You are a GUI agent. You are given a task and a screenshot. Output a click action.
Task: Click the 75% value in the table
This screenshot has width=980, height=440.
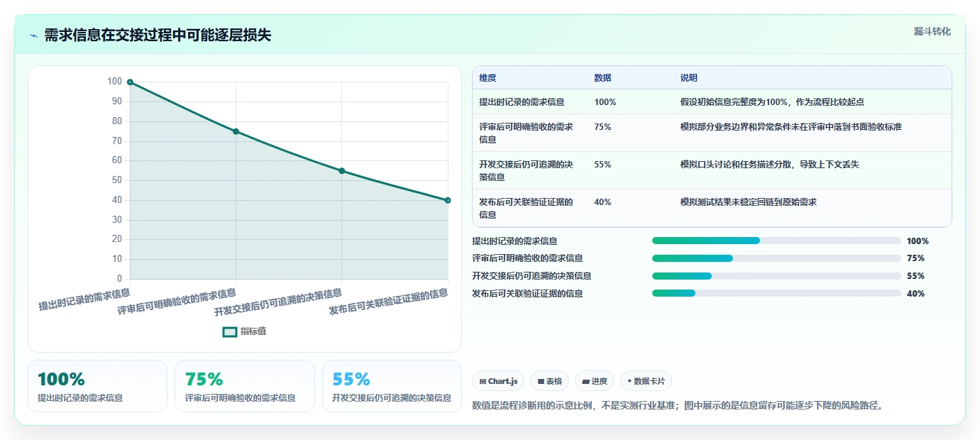coord(602,127)
